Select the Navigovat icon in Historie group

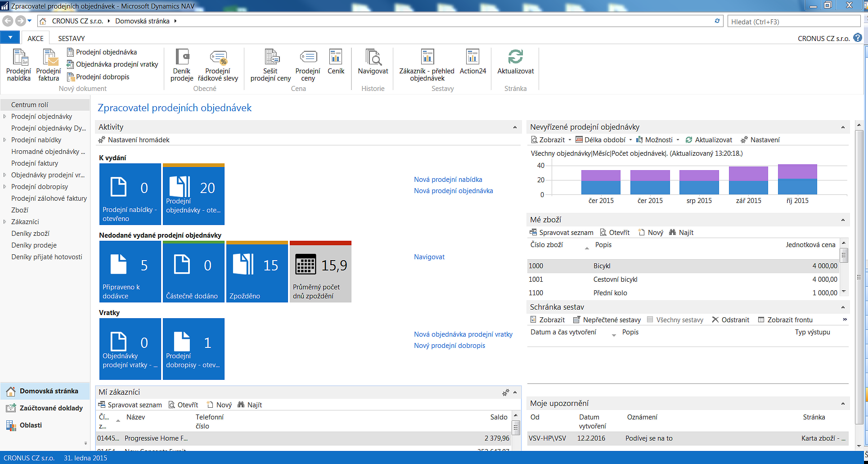coord(373,65)
